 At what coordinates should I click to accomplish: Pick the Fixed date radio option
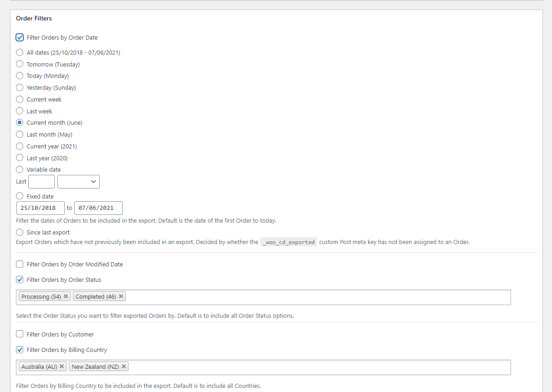pos(20,196)
